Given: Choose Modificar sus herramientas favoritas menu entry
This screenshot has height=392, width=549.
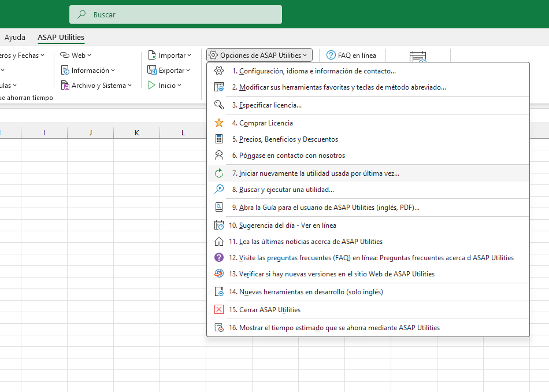Looking at the screenshot, I should [368, 87].
